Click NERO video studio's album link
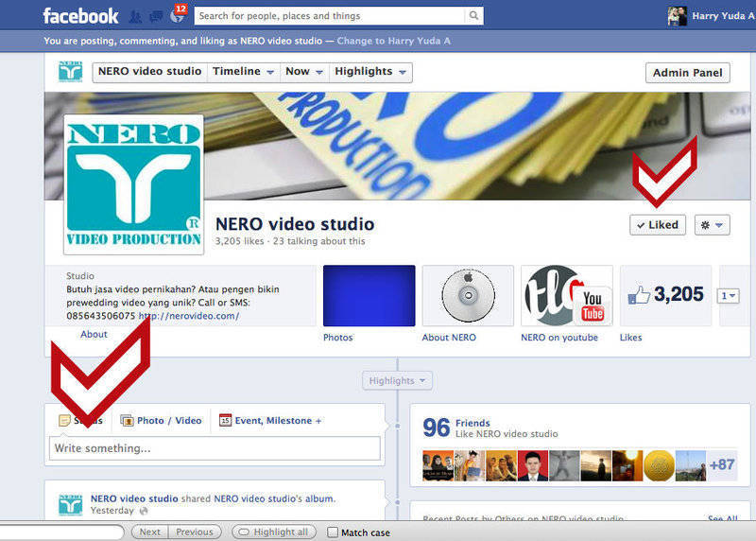756x541 pixels. click(274, 499)
